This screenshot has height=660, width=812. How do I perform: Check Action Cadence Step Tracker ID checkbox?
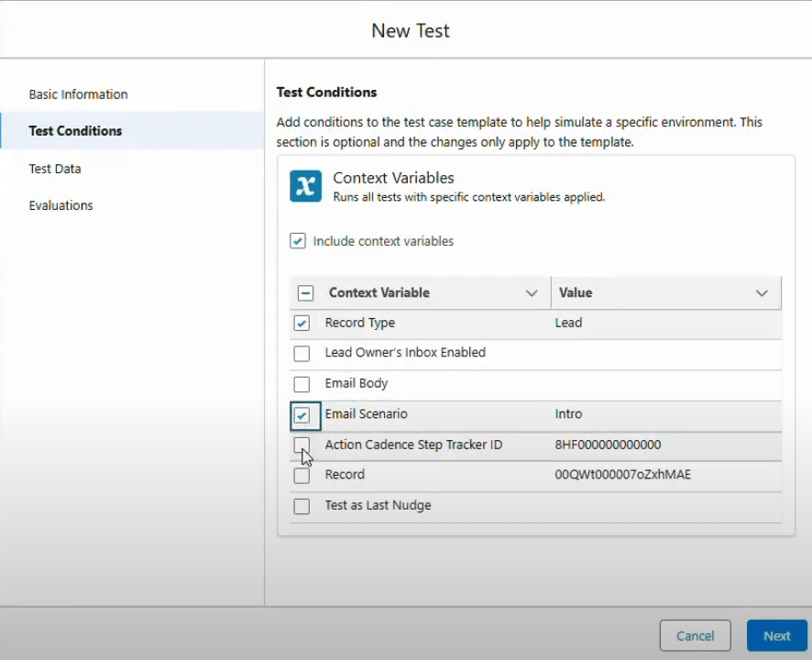click(x=302, y=445)
